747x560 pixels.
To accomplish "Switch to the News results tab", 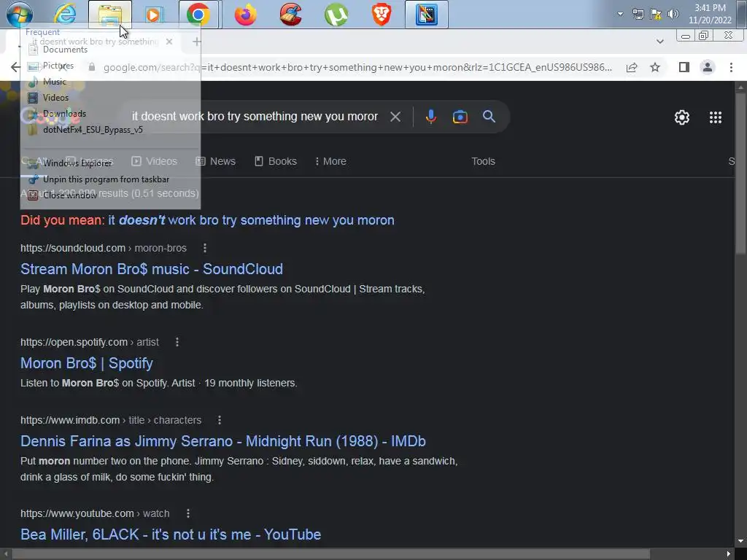I will [x=216, y=161].
